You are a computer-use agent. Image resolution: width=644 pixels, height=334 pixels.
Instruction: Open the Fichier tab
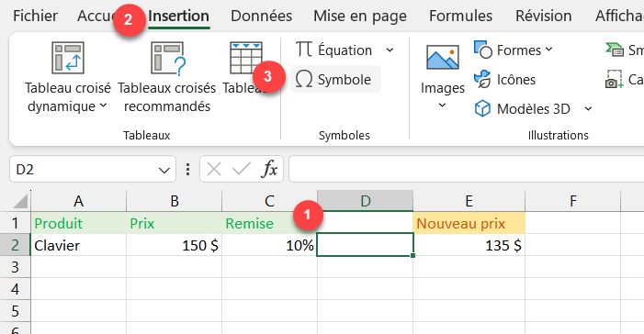click(35, 16)
